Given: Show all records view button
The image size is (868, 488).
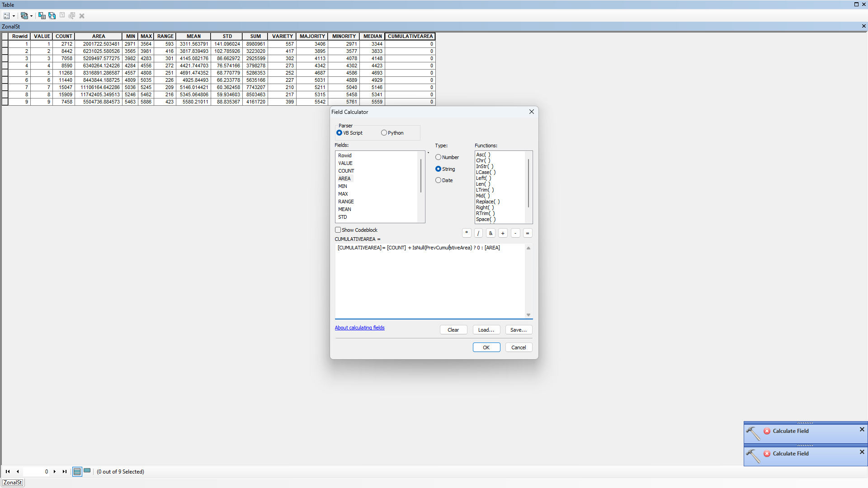Looking at the screenshot, I should [x=77, y=471].
